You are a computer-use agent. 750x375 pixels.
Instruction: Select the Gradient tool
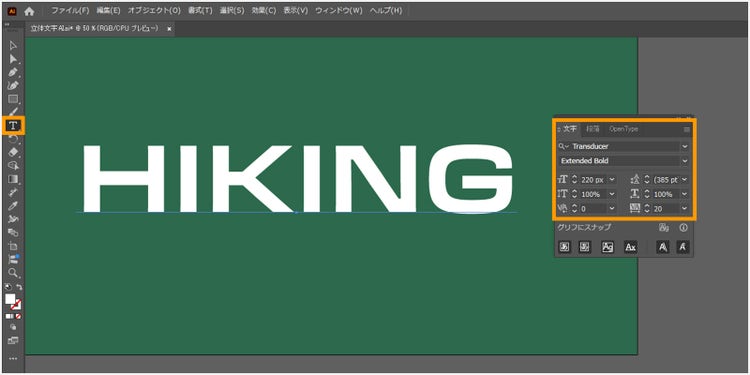tap(13, 179)
